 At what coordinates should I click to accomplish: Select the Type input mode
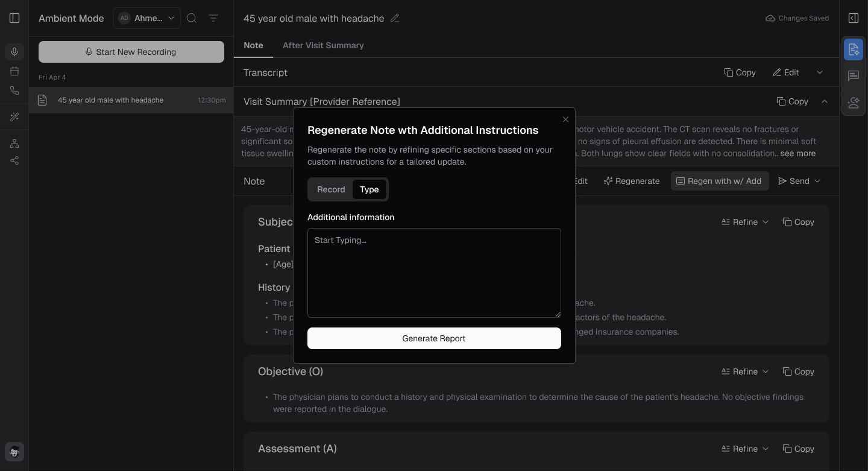pyautogui.click(x=370, y=189)
